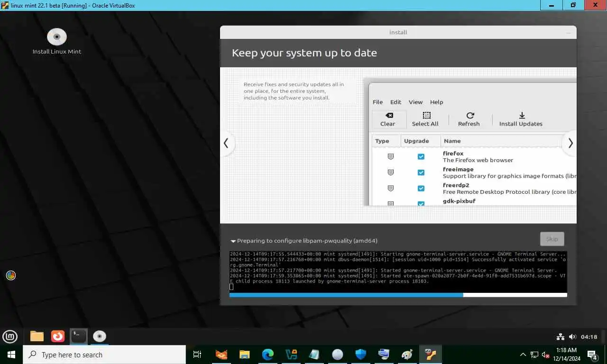This screenshot has height=364, width=607.
Task: Show hidden Windows tray icons chevron
Action: [x=523, y=355]
